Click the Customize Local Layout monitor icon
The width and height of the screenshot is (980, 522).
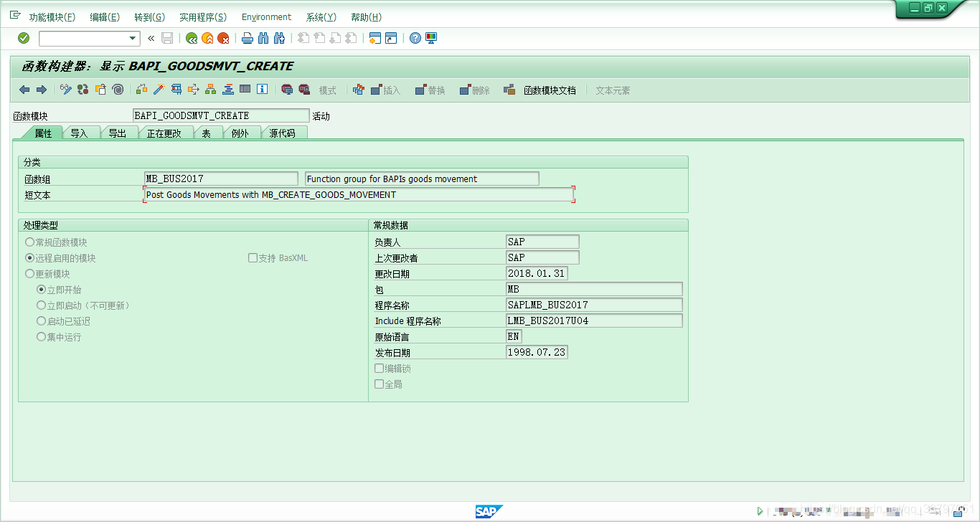431,38
